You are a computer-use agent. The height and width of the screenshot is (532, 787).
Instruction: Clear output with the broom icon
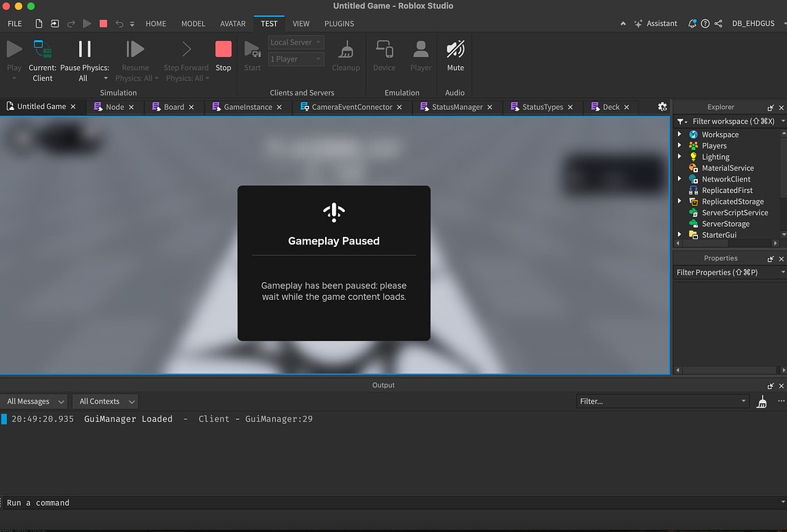coord(762,401)
